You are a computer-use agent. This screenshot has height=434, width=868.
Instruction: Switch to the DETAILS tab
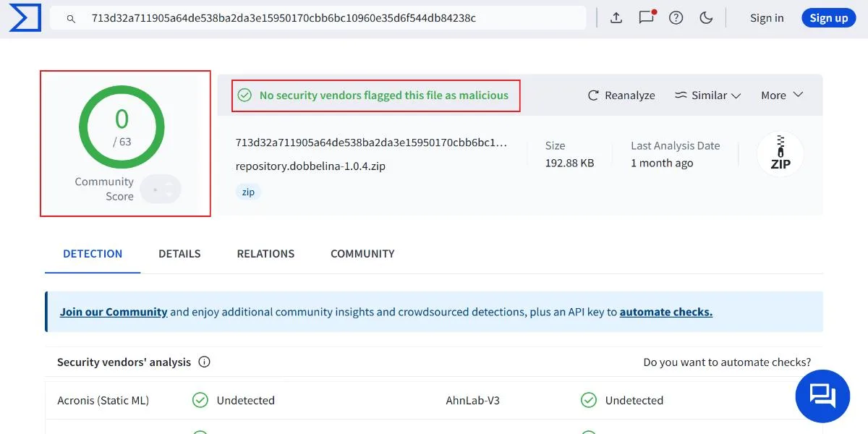179,254
